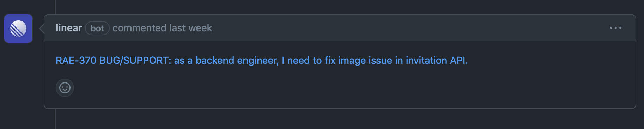This screenshot has height=129, width=644.
Task: Click "fix image issue" text in link
Action: coord(358,61)
